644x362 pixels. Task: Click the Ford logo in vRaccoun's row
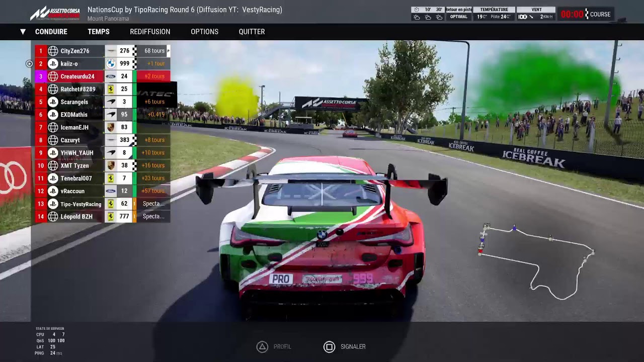[x=111, y=191]
